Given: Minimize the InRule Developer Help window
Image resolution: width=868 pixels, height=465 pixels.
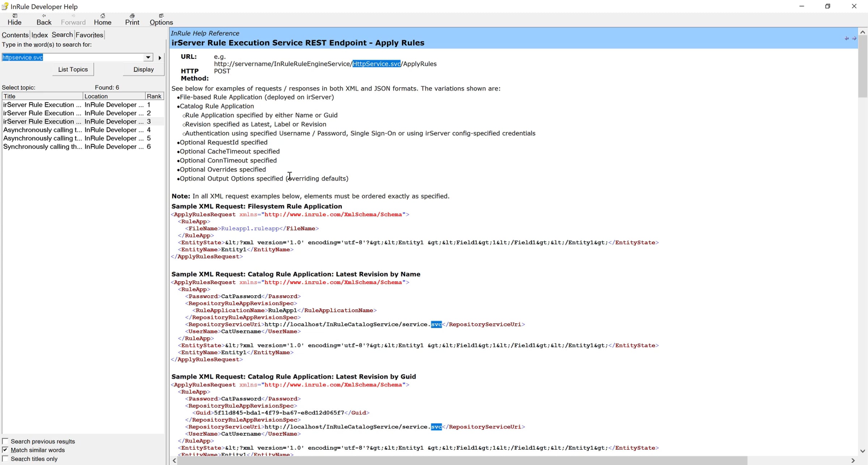Looking at the screenshot, I should tap(801, 6).
